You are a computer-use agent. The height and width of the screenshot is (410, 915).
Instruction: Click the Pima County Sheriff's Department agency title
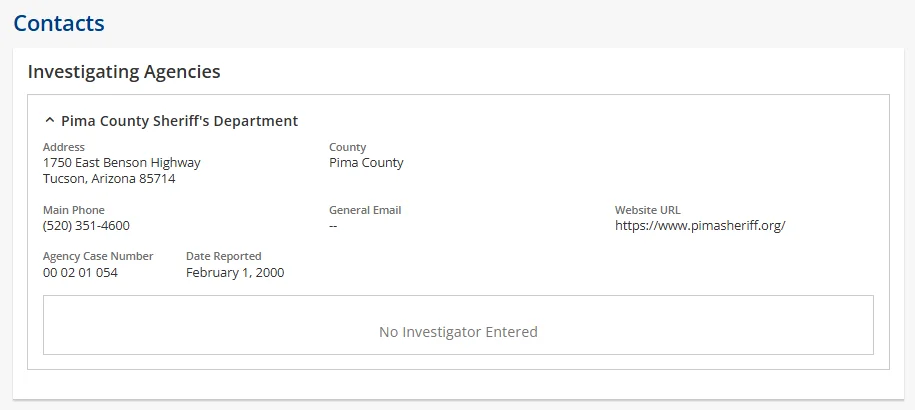click(179, 121)
